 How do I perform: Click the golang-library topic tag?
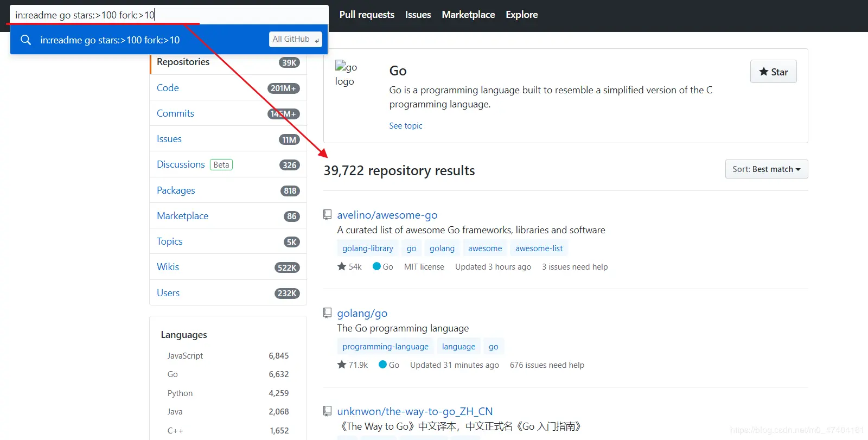pos(368,248)
